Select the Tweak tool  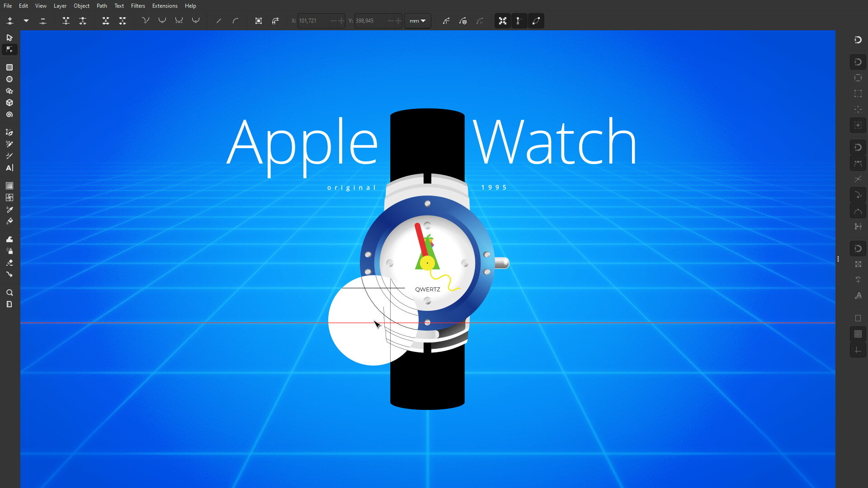[9, 239]
